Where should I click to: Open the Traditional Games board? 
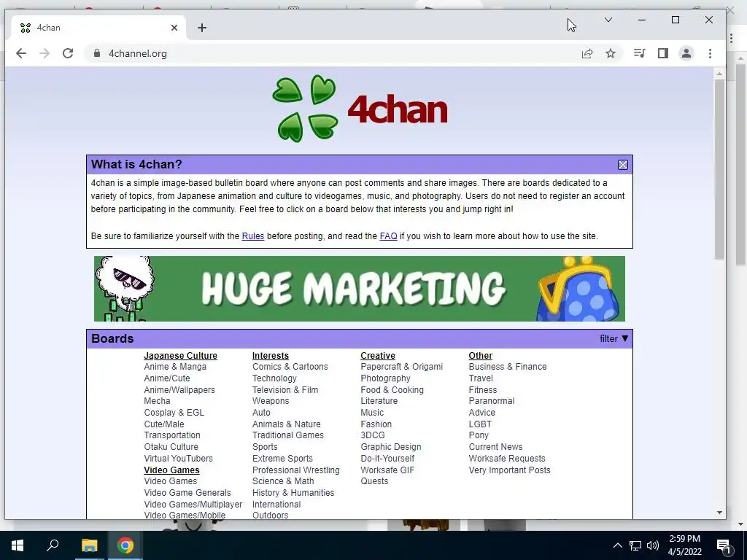pos(288,435)
